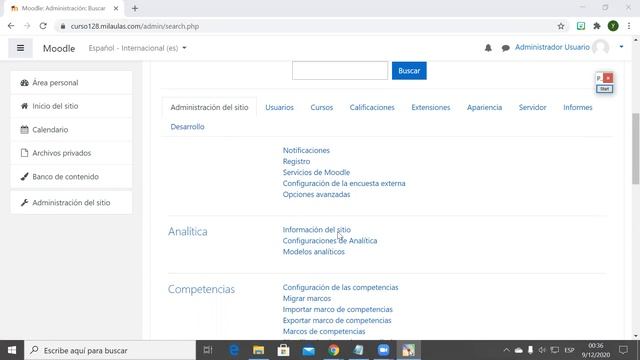The image size is (640, 360).
Task: Open the language selector Español - Internacional
Action: click(x=138, y=48)
